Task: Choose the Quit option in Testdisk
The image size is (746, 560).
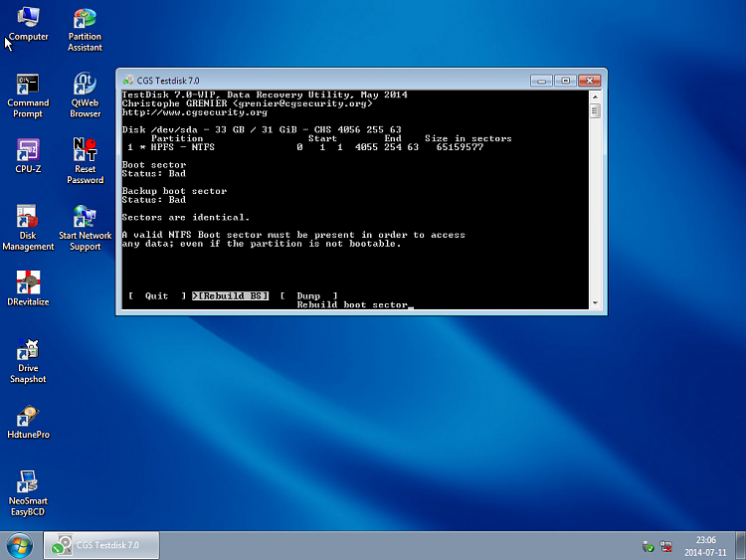Action: coord(157,296)
